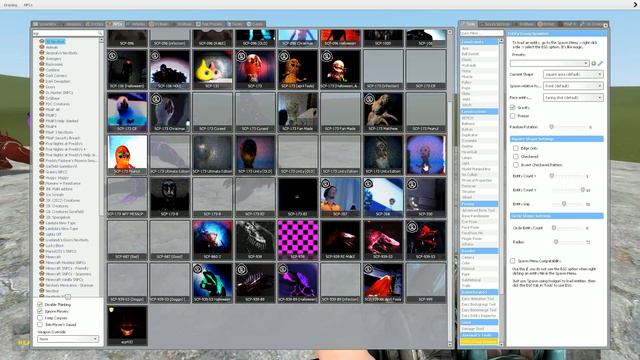The width and height of the screenshot is (640, 360).
Task: Select the SCP-173 Matthew NPC thumbnail
Action: tap(383, 112)
